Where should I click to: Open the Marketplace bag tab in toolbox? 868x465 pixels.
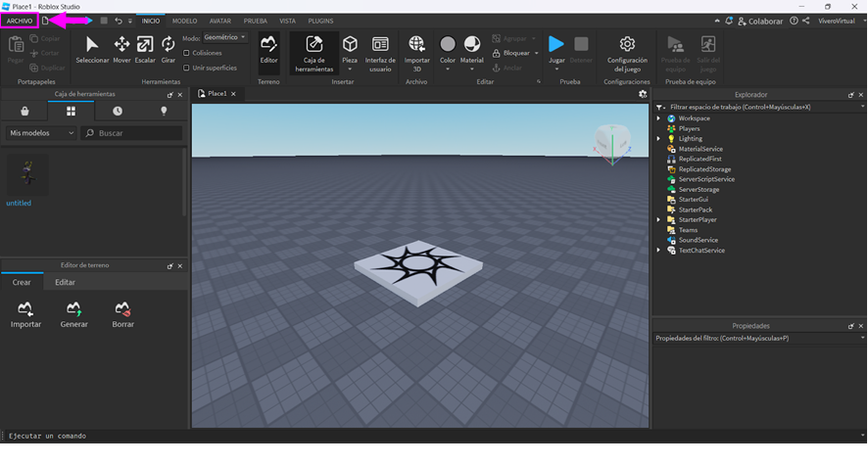tap(24, 112)
